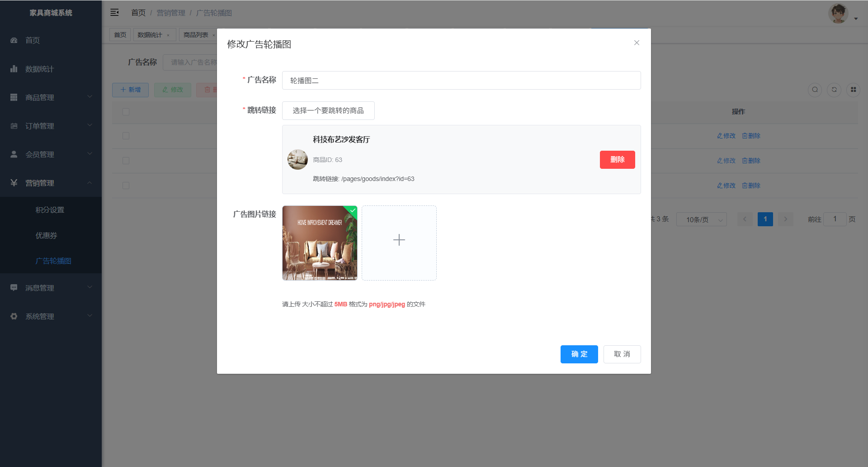Check the third table row checkbox
Viewport: 868px width, 467px height.
tap(126, 186)
